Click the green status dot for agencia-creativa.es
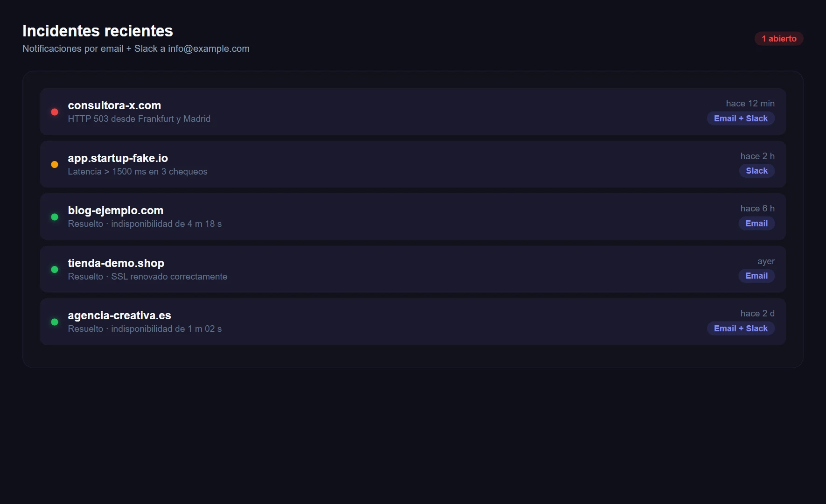 (55, 322)
